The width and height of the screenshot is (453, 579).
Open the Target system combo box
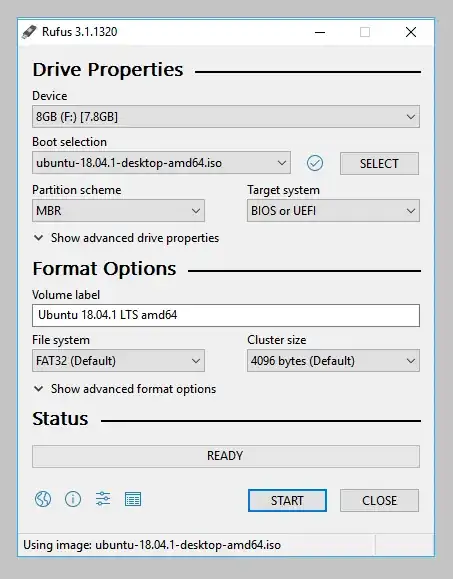tap(333, 211)
